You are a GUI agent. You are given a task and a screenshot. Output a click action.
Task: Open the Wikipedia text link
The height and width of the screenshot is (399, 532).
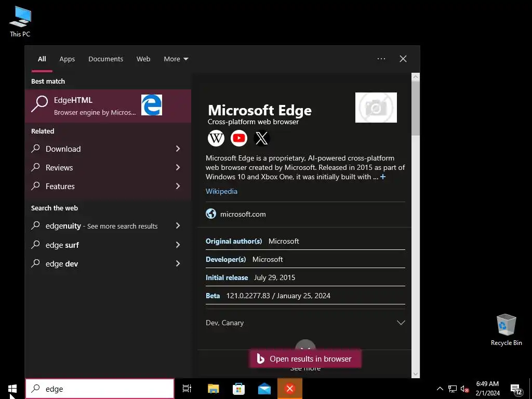point(221,191)
